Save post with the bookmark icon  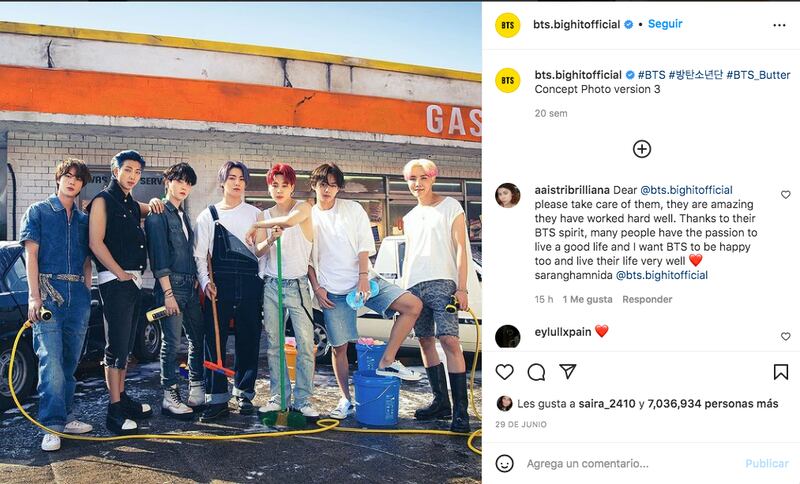[x=781, y=372]
